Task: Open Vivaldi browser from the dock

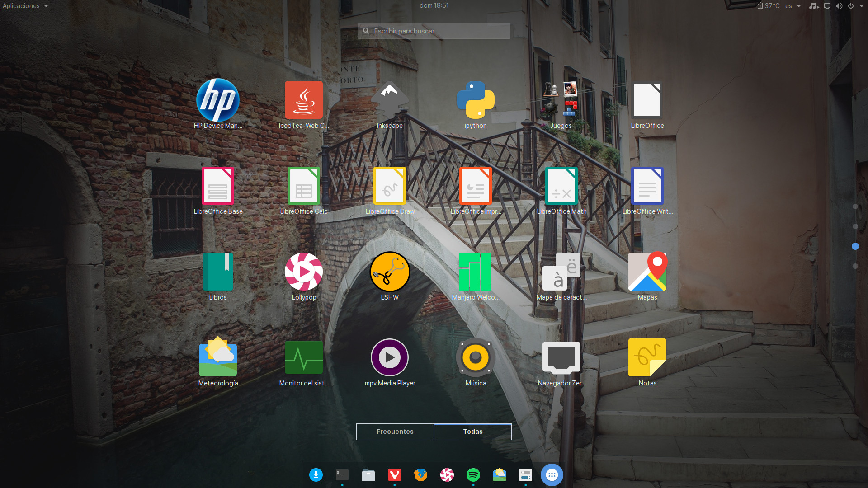Action: [394, 475]
